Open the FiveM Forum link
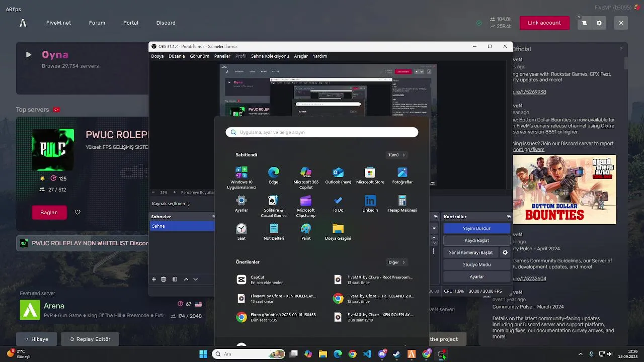Viewport: 644px width, 362px height. (97, 23)
